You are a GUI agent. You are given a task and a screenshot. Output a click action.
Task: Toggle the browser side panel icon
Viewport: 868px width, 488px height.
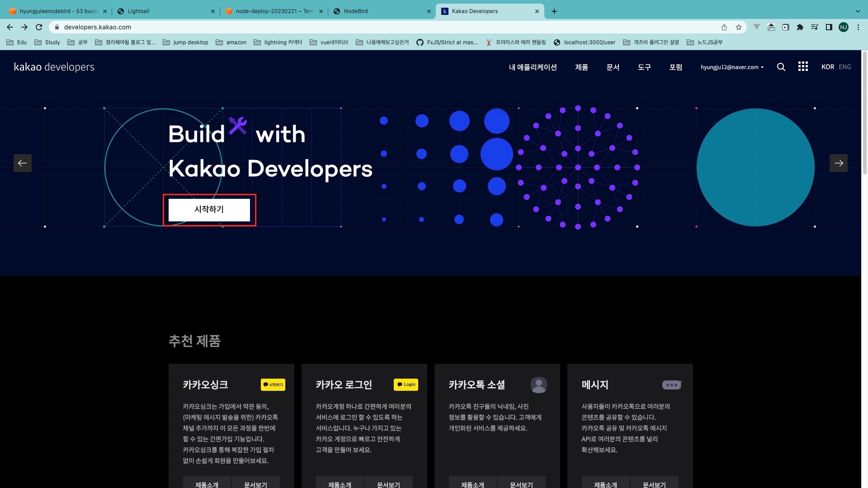tap(829, 27)
